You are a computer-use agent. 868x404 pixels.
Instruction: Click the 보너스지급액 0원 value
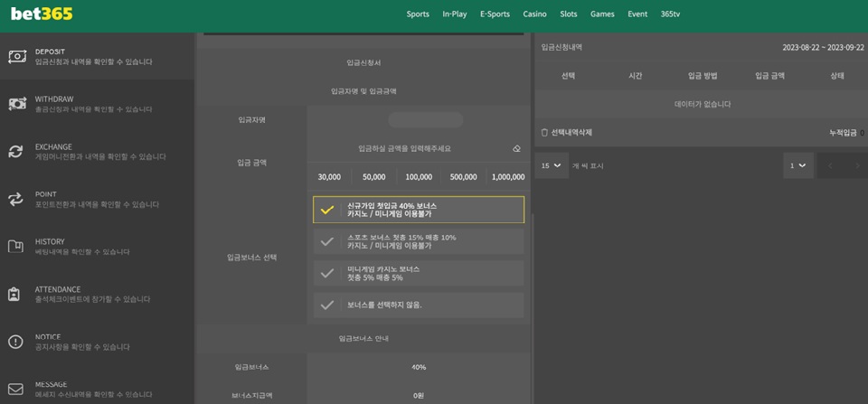[419, 396]
